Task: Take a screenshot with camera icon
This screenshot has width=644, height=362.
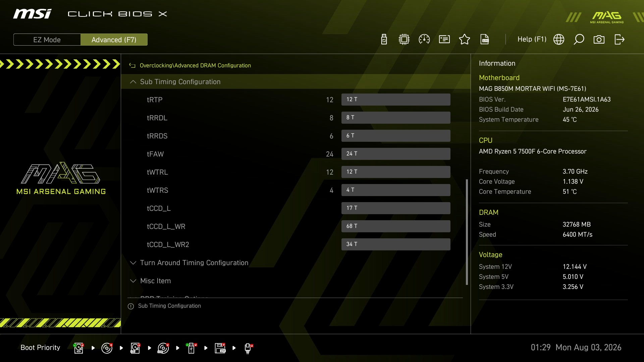Action: [x=599, y=40]
